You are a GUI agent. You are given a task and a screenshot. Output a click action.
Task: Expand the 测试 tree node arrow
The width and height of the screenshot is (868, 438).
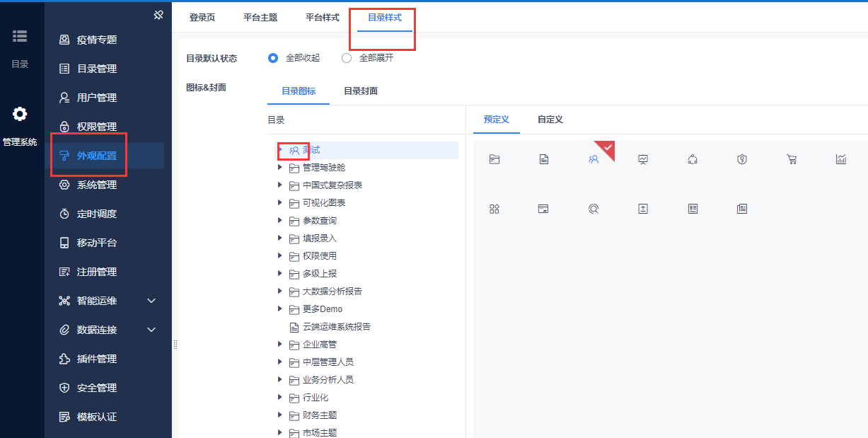coord(280,149)
